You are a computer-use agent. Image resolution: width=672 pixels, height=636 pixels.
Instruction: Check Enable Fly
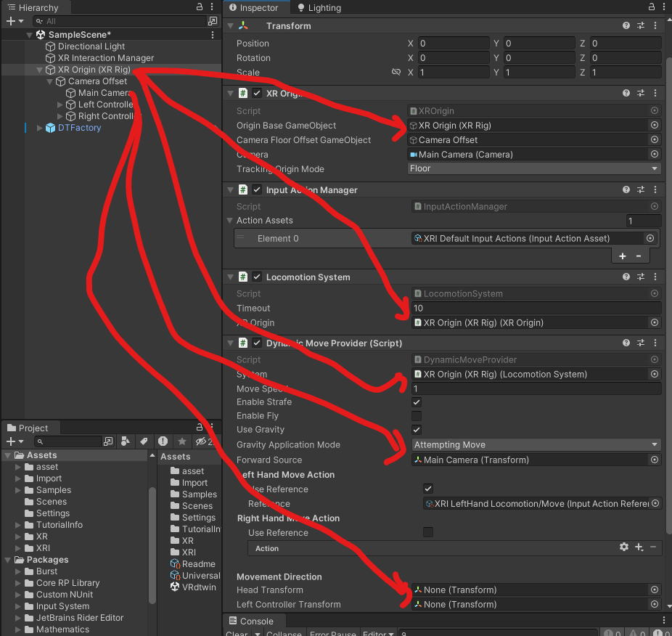[417, 416]
